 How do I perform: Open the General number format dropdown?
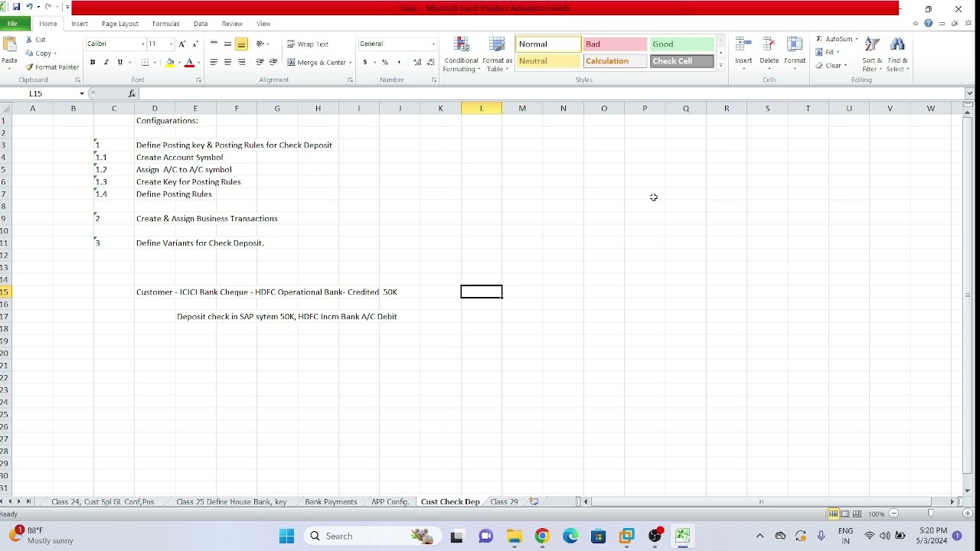[x=433, y=44]
